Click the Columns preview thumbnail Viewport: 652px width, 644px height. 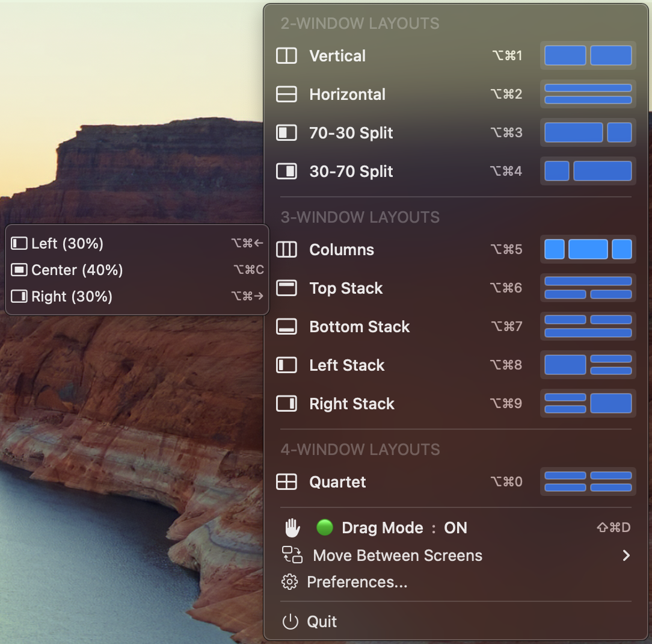tap(588, 249)
